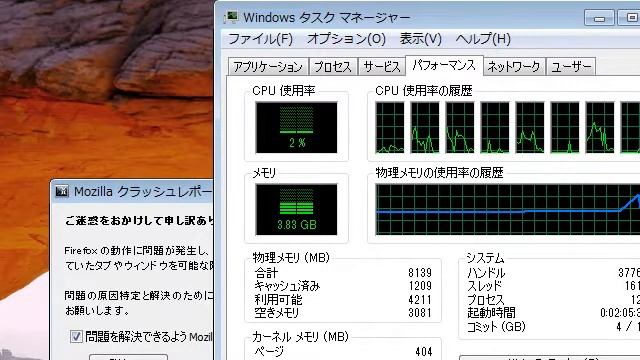Viewport: 640px width, 360px height.
Task: Click the カーネル メモリ ページ value 404
Action: (x=424, y=351)
